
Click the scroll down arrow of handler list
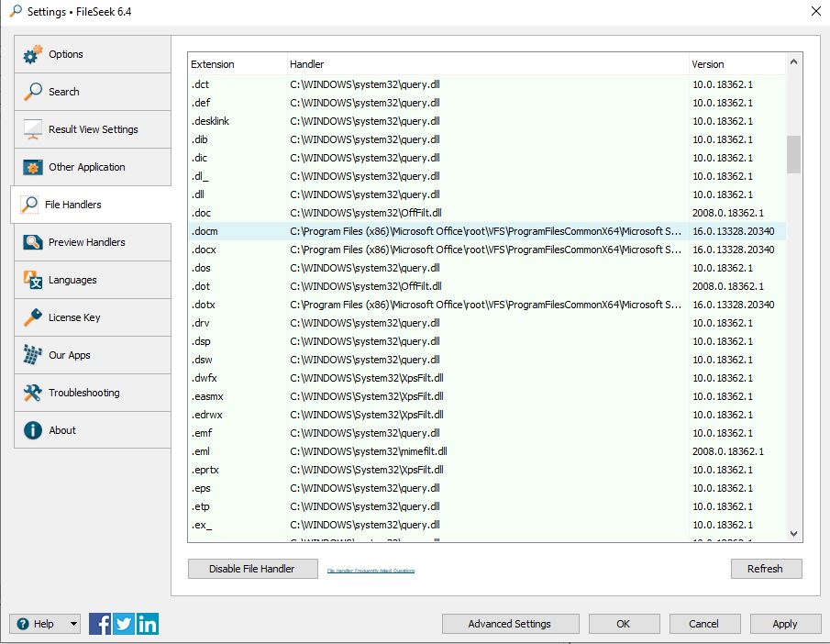tap(793, 533)
